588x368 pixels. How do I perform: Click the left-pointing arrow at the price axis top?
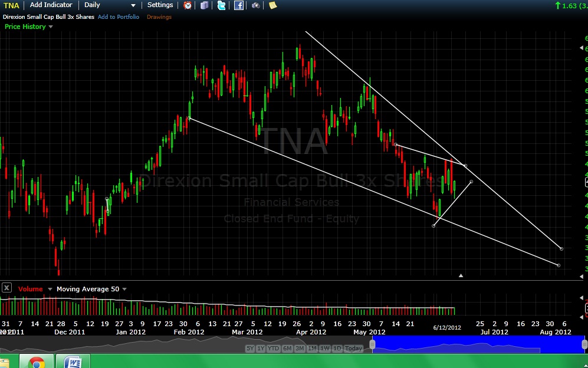click(582, 48)
